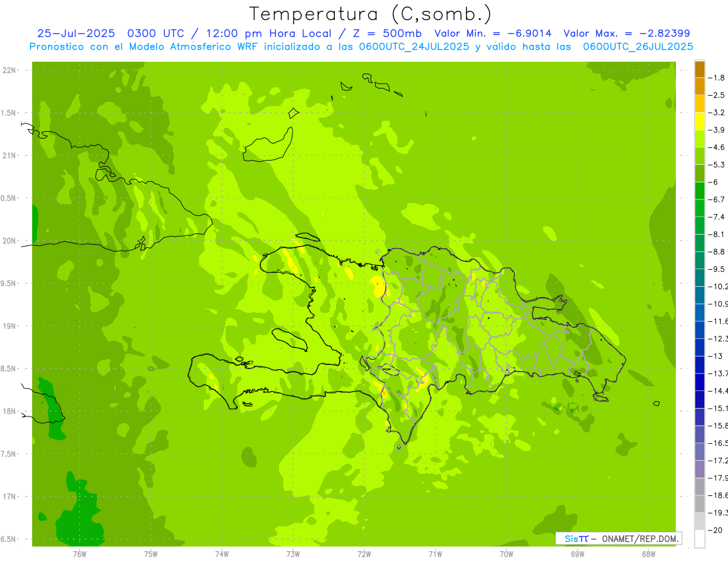The width and height of the screenshot is (728, 562).
Task: Pick the dark orange swatch above -1.8
Action: pos(699,69)
